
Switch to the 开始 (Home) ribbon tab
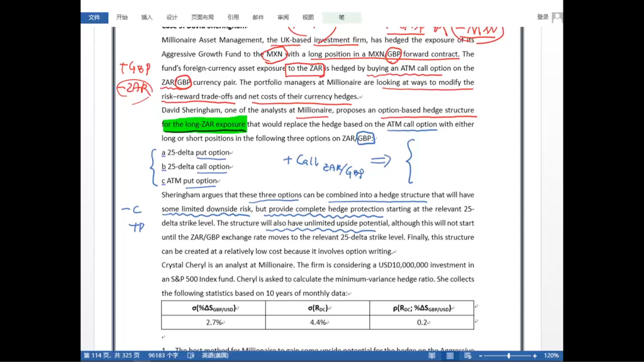tap(122, 18)
